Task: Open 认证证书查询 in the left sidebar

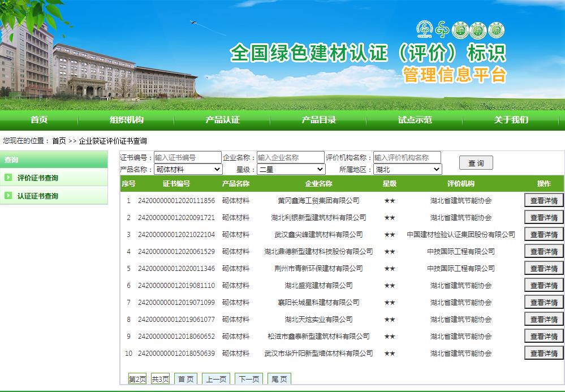Action: [x=37, y=196]
